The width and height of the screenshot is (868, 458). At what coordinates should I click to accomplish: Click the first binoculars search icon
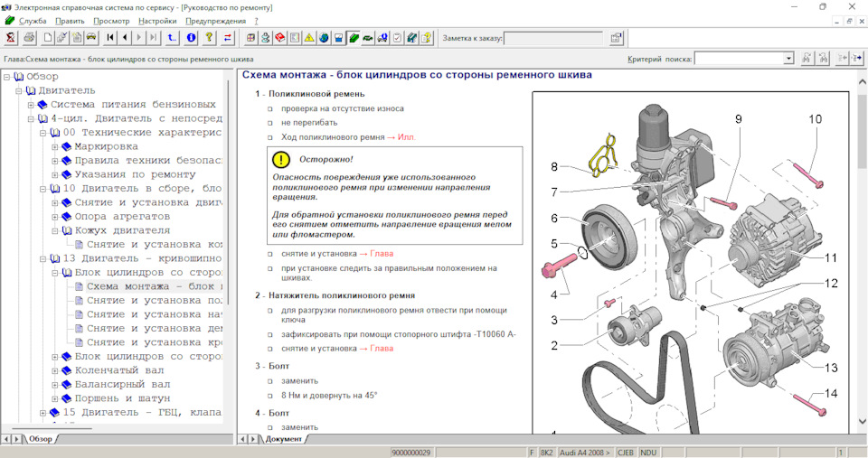807,58
